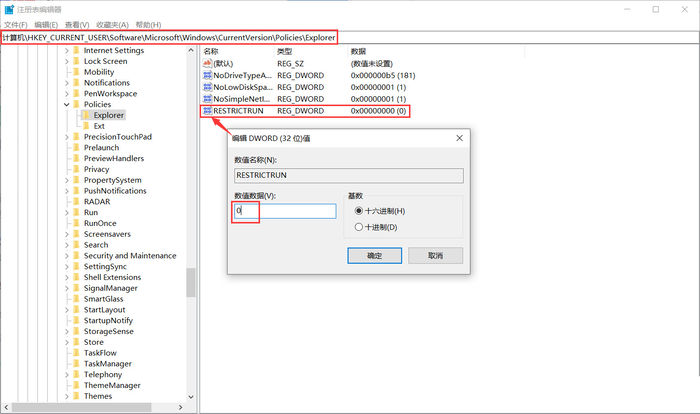Click the tree pane horizontal scrollbar thumb

[82, 407]
